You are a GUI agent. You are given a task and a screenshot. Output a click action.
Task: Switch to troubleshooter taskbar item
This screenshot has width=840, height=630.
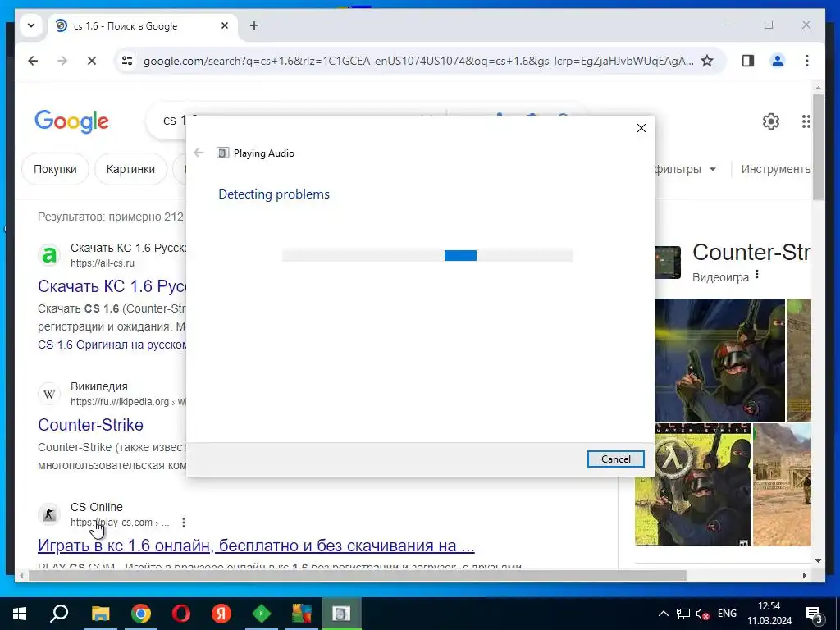[x=341, y=614]
